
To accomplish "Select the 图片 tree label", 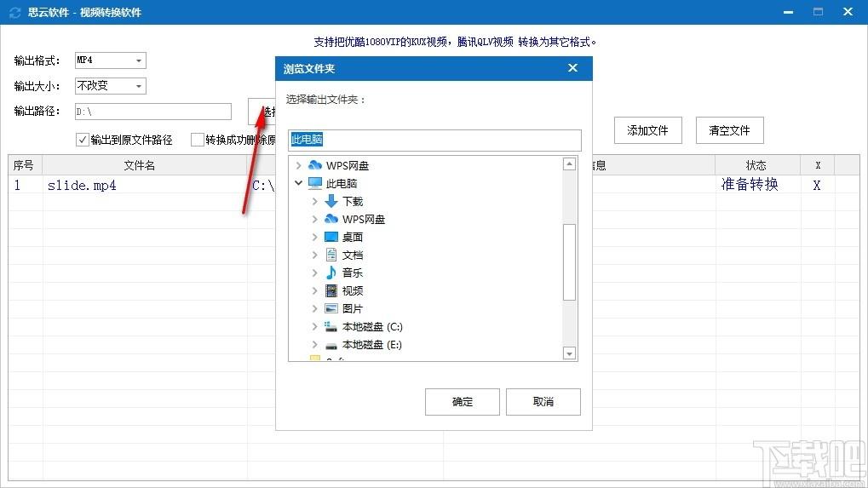I will [353, 309].
